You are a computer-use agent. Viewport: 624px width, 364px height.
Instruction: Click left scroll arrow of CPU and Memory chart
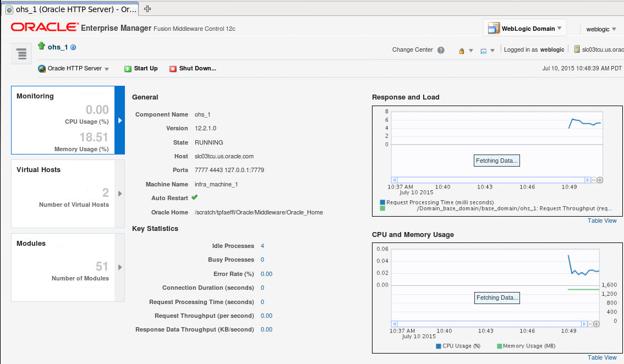[395, 324]
